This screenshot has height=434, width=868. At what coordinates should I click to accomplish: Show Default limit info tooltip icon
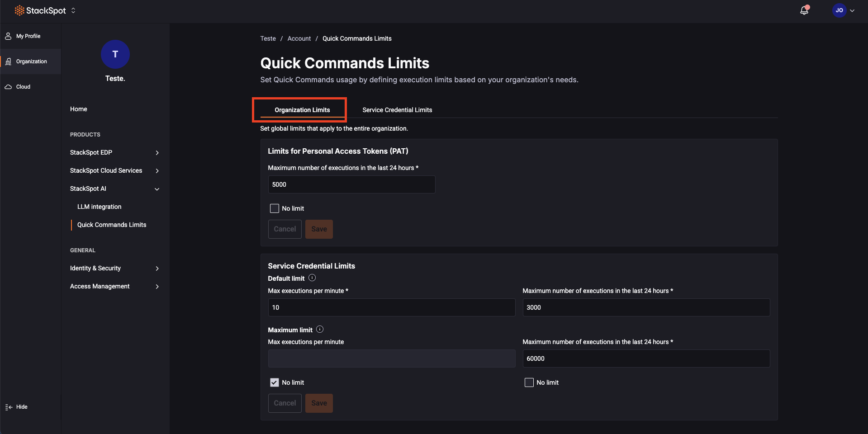pyautogui.click(x=312, y=278)
